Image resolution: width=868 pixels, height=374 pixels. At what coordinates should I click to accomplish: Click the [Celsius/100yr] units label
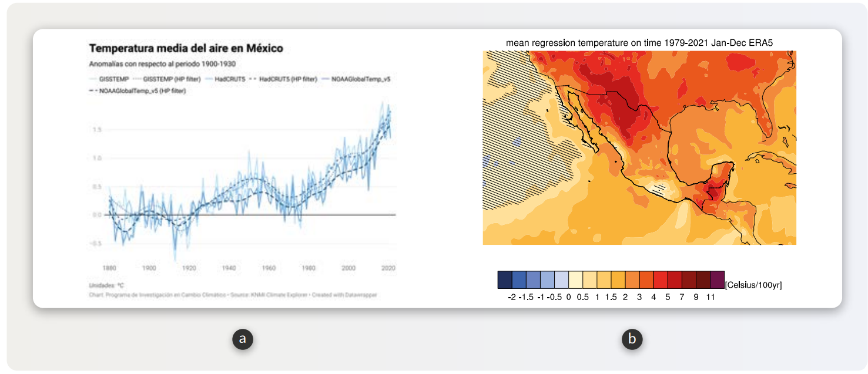(x=753, y=285)
